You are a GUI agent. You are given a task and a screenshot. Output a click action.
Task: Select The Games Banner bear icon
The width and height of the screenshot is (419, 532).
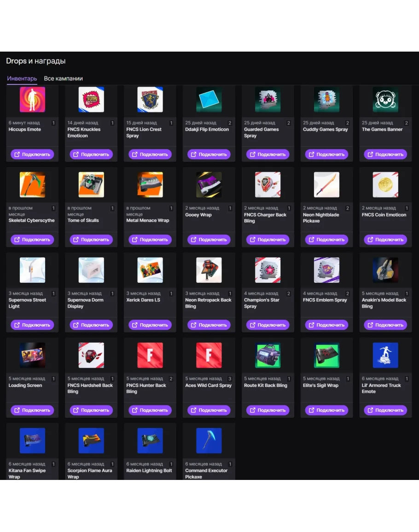(385, 99)
